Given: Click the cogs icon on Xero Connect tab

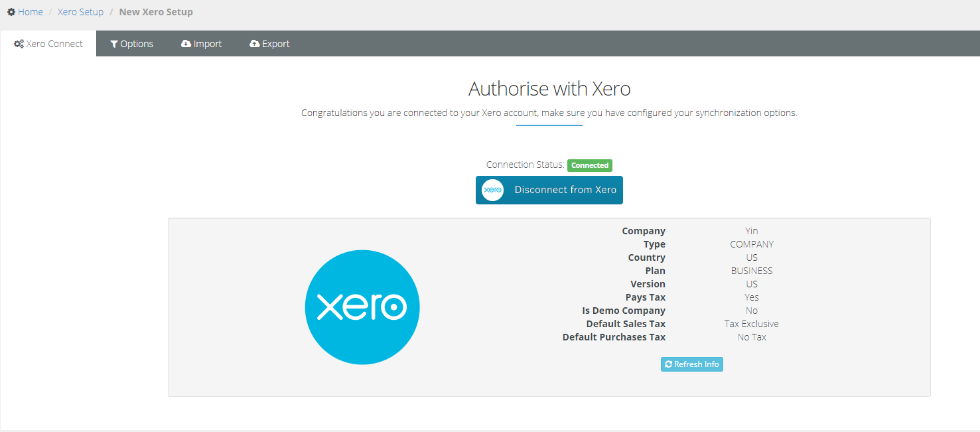Looking at the screenshot, I should pyautogui.click(x=19, y=44).
